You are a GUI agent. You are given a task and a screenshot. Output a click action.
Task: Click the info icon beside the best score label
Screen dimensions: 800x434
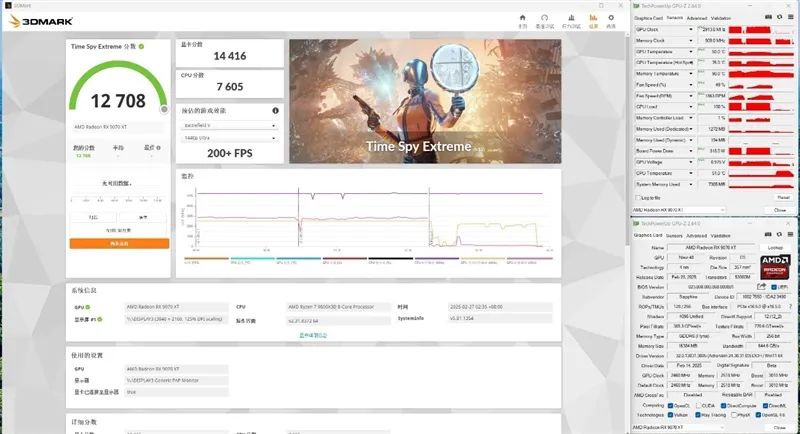pos(159,148)
